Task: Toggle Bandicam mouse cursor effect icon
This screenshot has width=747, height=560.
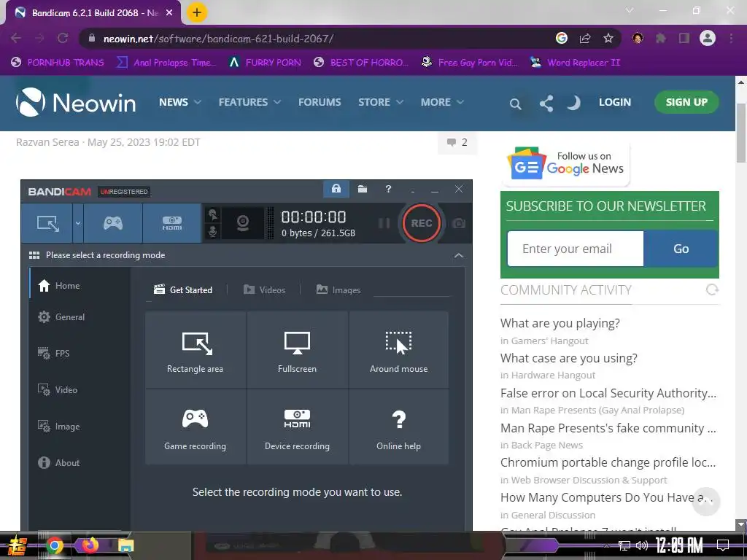Action: tap(212, 215)
